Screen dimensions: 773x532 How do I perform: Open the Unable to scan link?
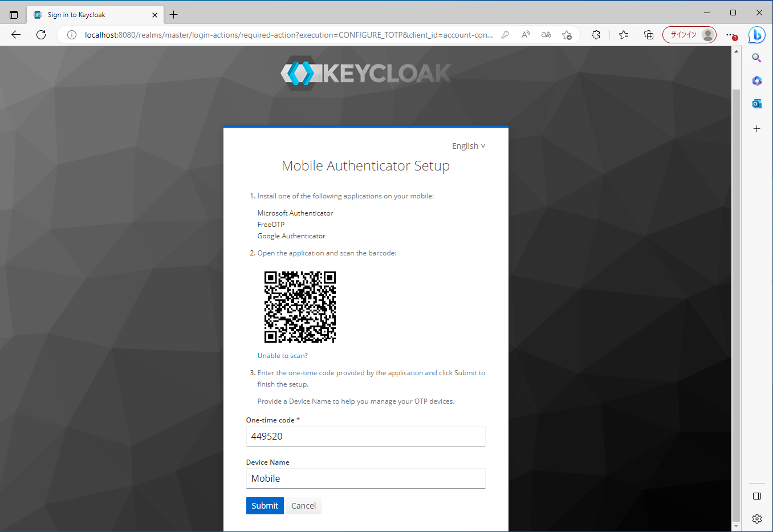pos(282,355)
